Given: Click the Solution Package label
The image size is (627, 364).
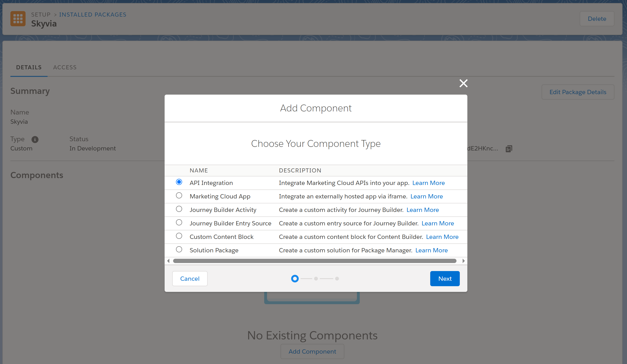Looking at the screenshot, I should (214, 250).
